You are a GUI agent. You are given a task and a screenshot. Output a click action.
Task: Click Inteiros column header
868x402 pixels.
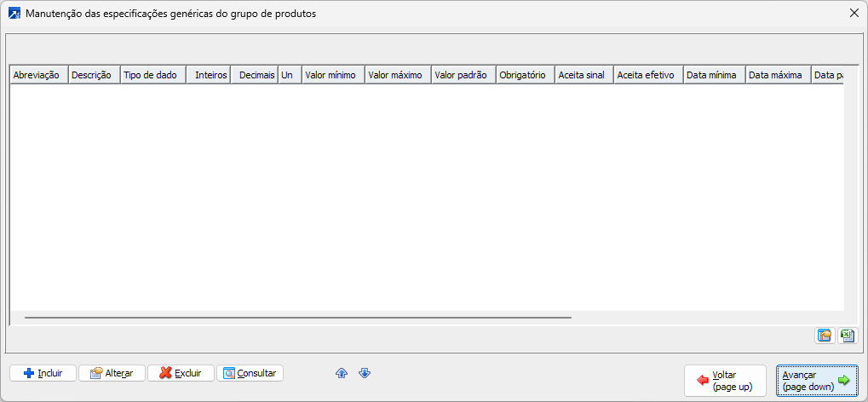click(x=209, y=75)
